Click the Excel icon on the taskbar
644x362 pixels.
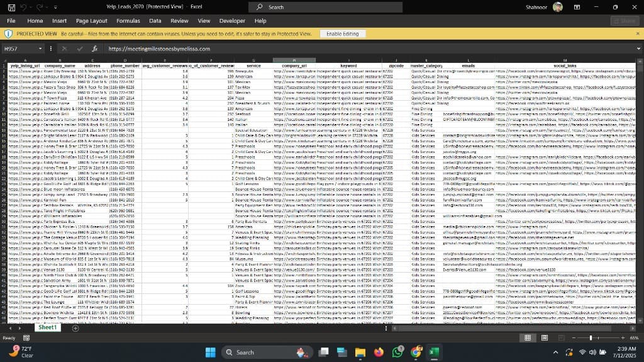434,352
